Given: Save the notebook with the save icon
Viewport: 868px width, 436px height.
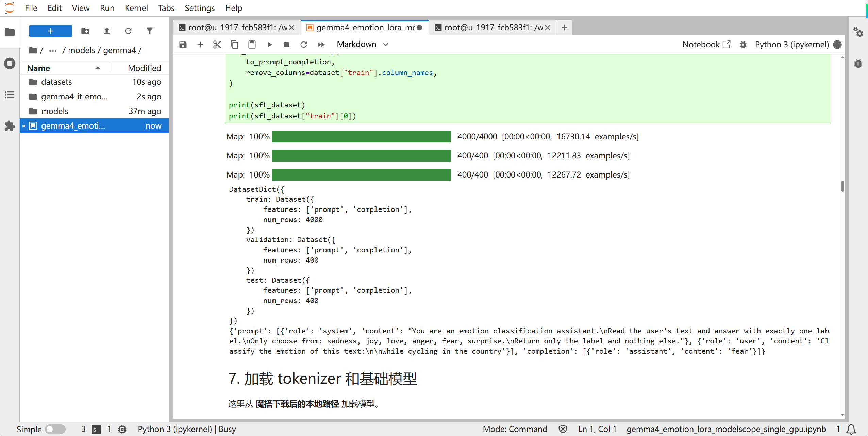Looking at the screenshot, I should pyautogui.click(x=183, y=45).
